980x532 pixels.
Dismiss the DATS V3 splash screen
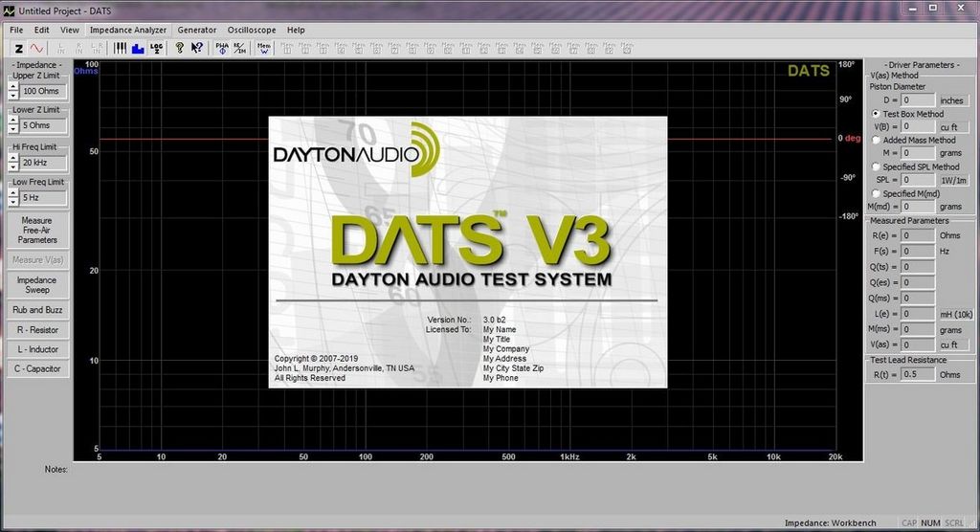pos(467,252)
